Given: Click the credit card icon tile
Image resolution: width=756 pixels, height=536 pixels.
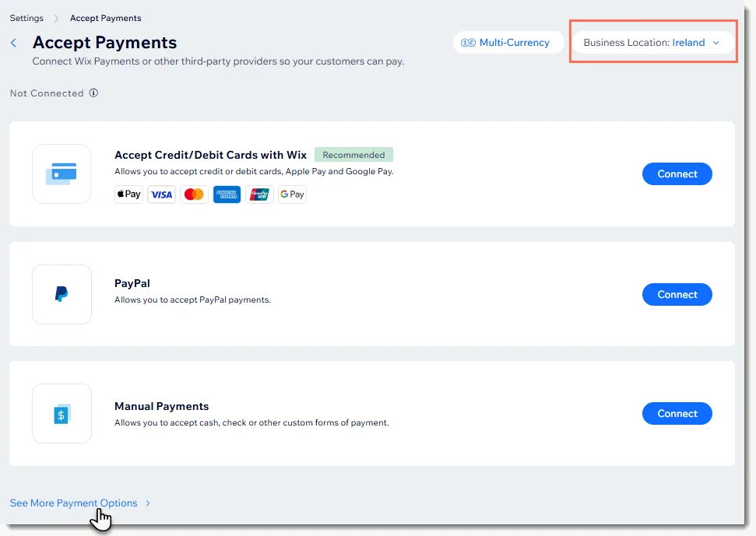Looking at the screenshot, I should pyautogui.click(x=62, y=173).
